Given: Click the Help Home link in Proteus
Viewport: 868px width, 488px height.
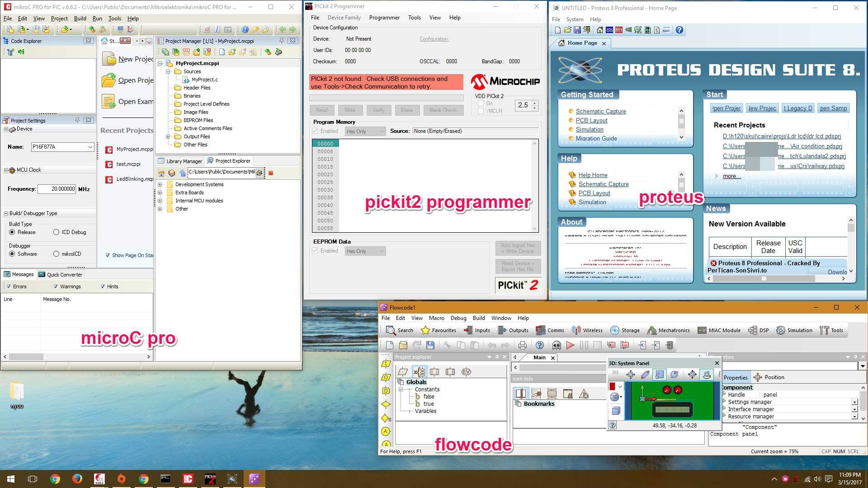Looking at the screenshot, I should pyautogui.click(x=593, y=175).
